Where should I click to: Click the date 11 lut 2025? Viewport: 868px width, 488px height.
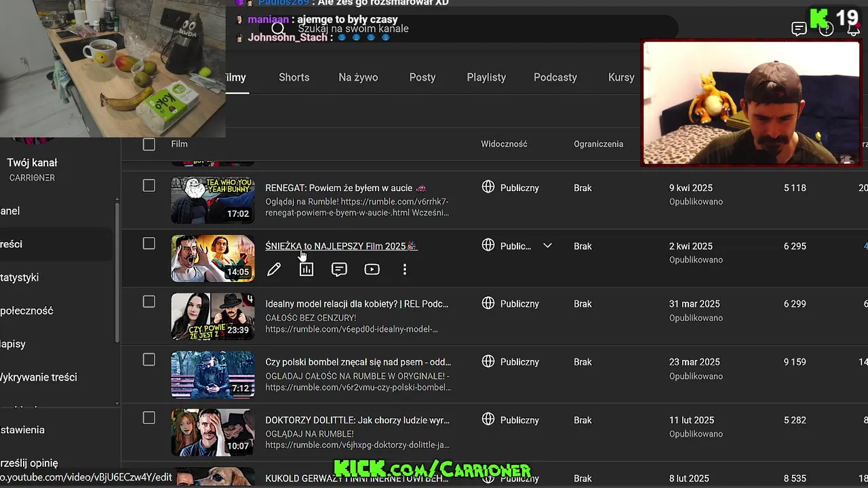pyautogui.click(x=692, y=420)
